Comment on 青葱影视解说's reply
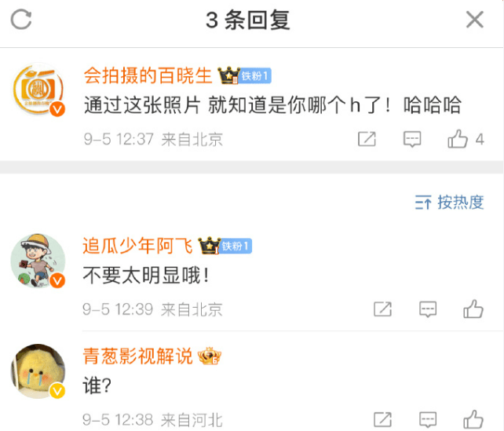 [x=428, y=419]
